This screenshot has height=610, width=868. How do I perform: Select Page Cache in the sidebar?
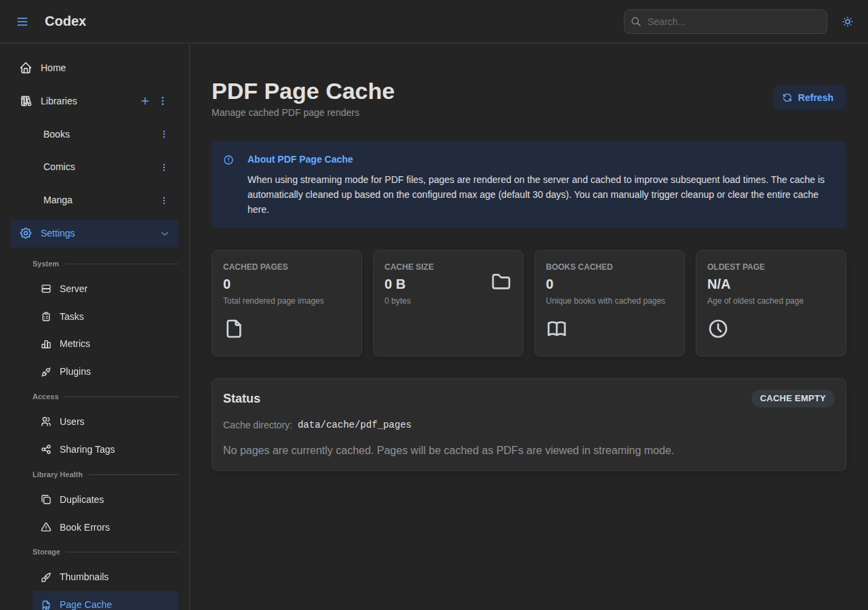(x=85, y=605)
